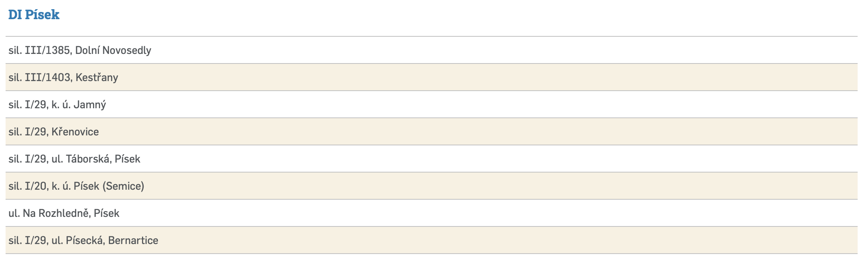
Task: Click the road number III/1403
Action: [47, 77]
